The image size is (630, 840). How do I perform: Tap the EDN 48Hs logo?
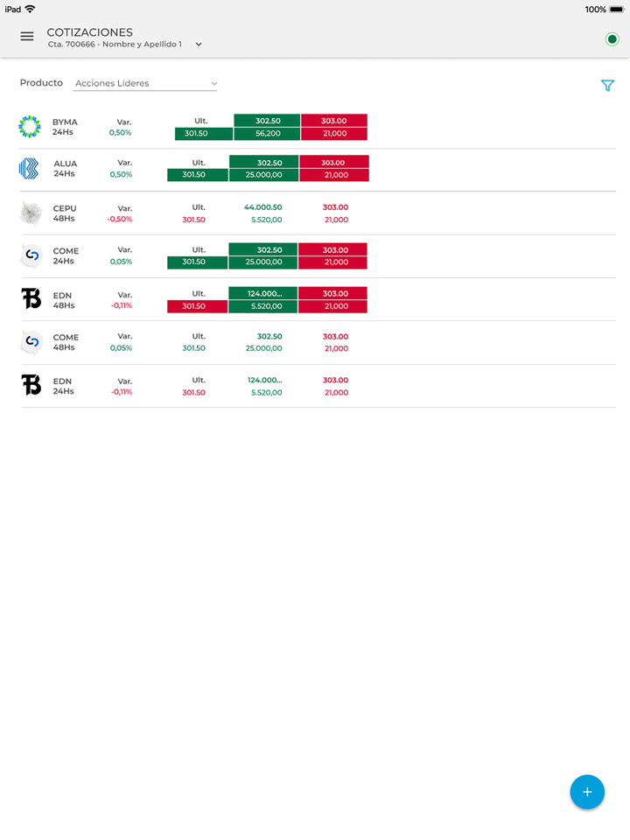[31, 299]
